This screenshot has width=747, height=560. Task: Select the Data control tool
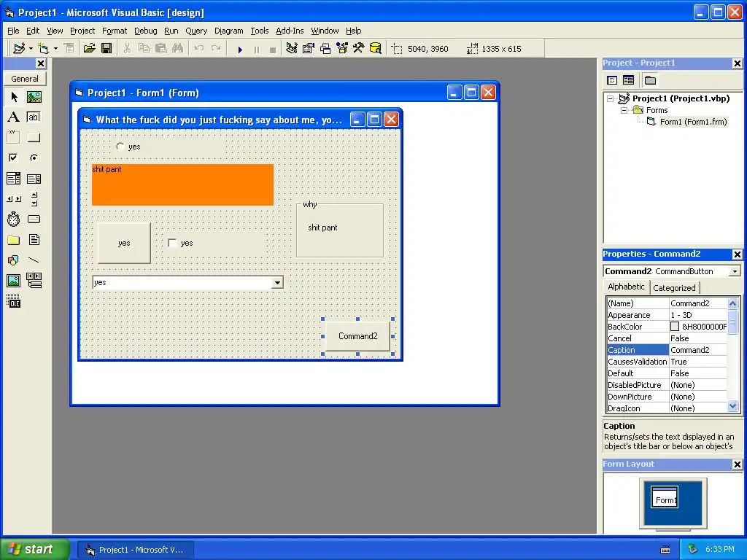34,281
